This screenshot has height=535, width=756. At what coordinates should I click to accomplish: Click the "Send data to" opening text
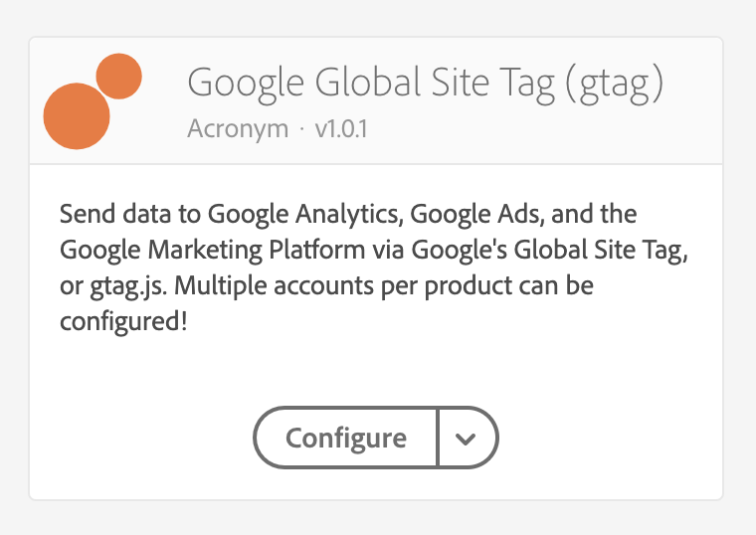pyautogui.click(x=130, y=214)
